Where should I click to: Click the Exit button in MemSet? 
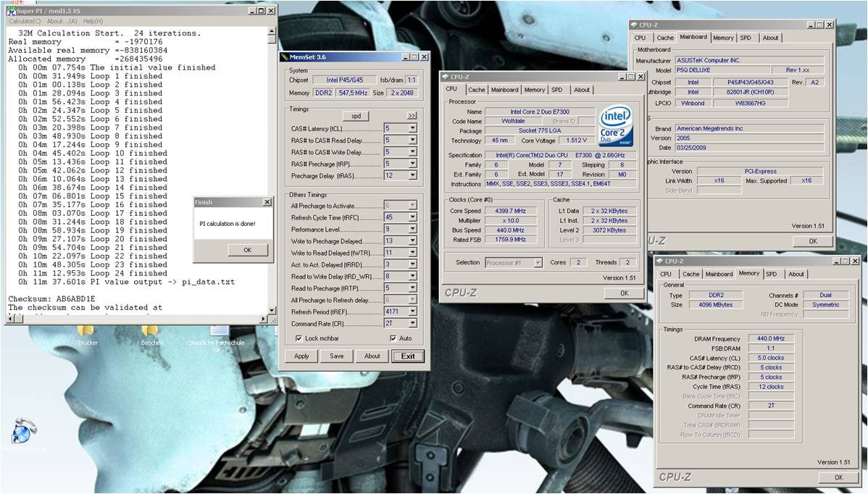click(408, 356)
